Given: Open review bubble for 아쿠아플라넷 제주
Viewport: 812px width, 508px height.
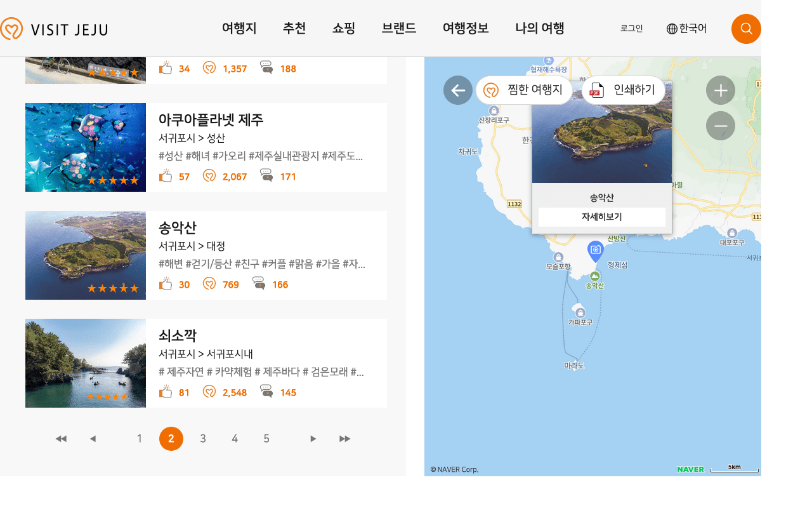Looking at the screenshot, I should [266, 175].
